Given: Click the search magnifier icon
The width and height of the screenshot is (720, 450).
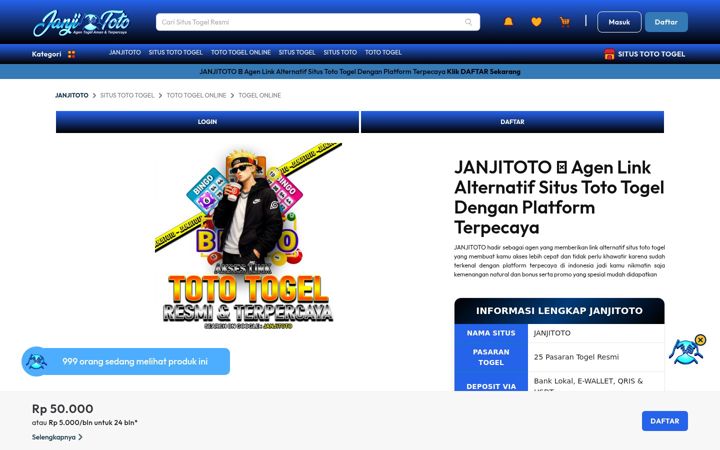Looking at the screenshot, I should [468, 22].
